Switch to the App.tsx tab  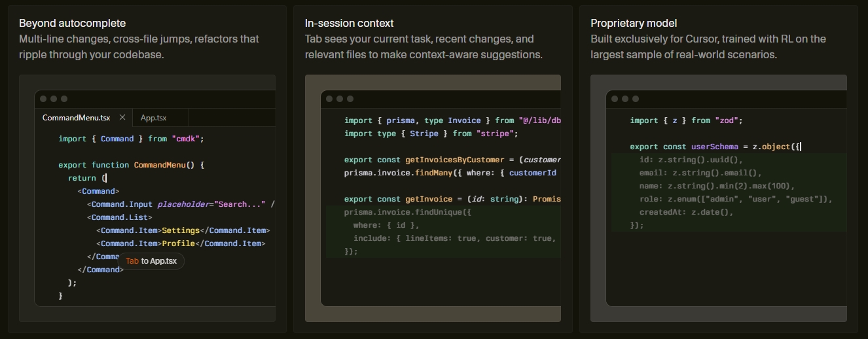pos(154,118)
